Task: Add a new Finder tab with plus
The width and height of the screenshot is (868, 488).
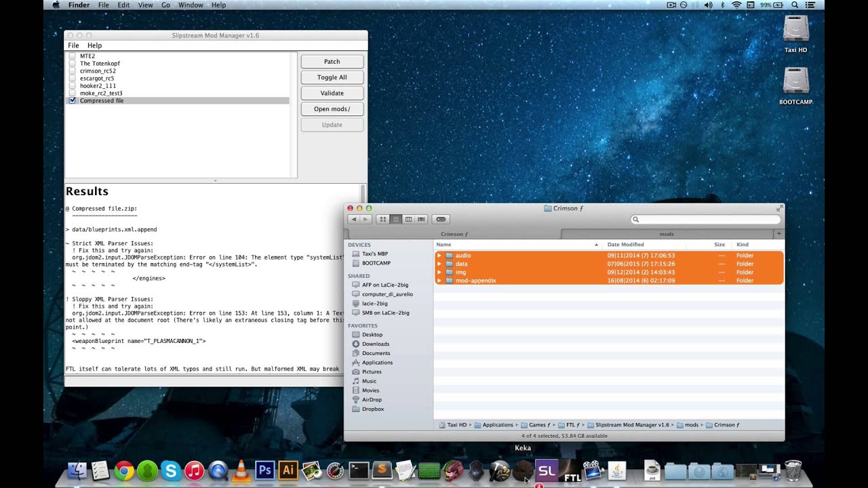Action: tap(778, 234)
